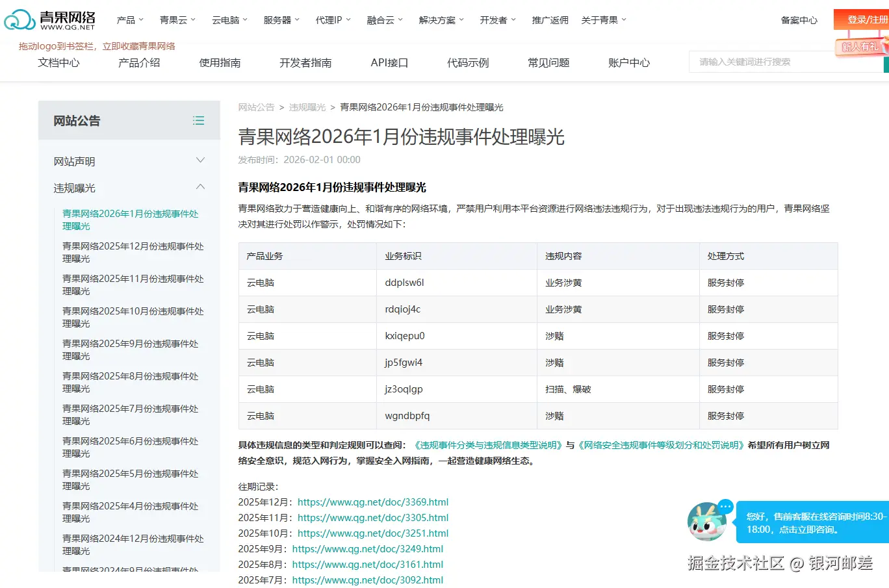Switch to 常见问题 tab
Image resolution: width=889 pixels, height=588 pixels.
(548, 62)
